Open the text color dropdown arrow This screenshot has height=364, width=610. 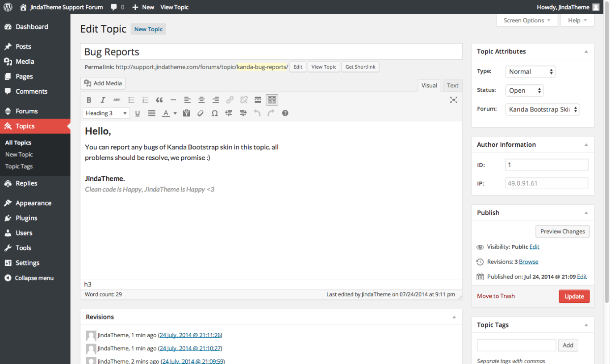175,113
